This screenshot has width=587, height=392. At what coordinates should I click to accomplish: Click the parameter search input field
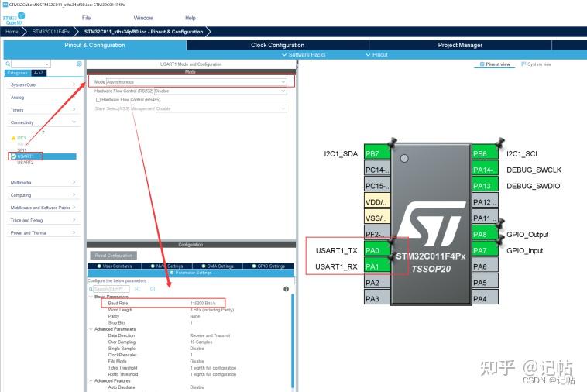tap(111, 289)
